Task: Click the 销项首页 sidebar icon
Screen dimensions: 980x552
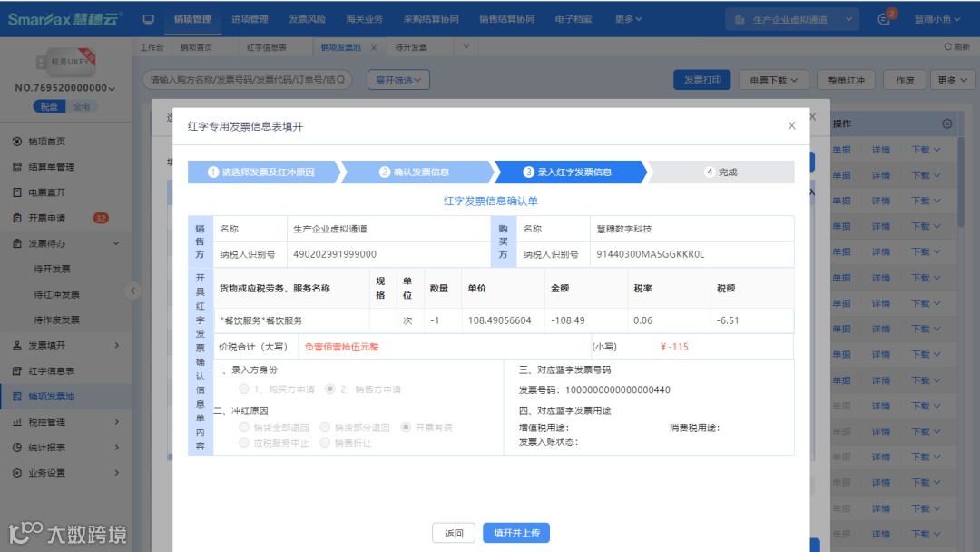Action: (17, 142)
